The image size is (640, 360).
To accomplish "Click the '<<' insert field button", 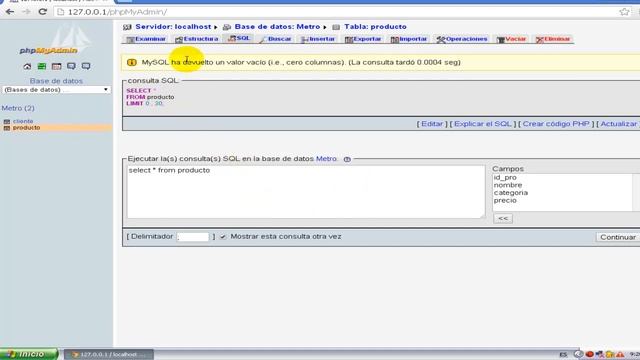I will (503, 218).
